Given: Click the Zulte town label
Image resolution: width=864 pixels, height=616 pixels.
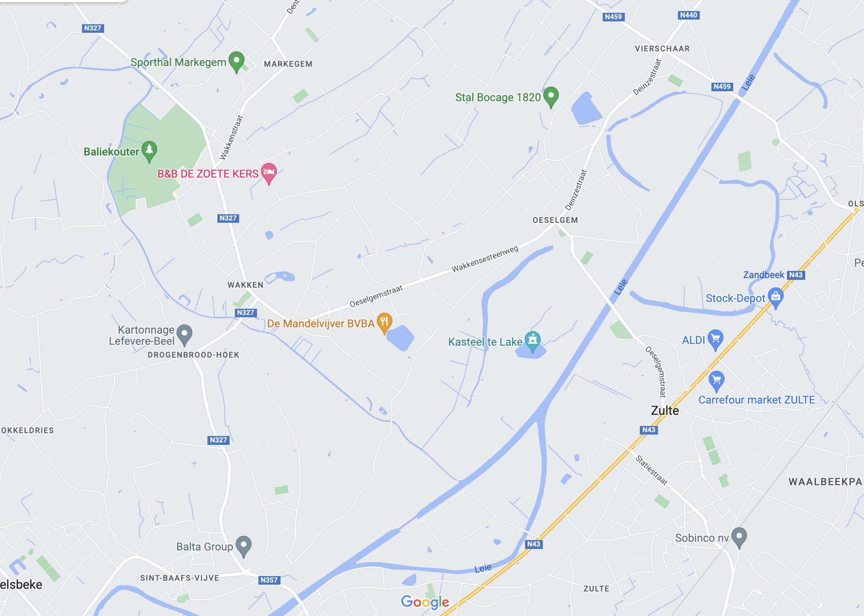Looking at the screenshot, I should coord(665,410).
